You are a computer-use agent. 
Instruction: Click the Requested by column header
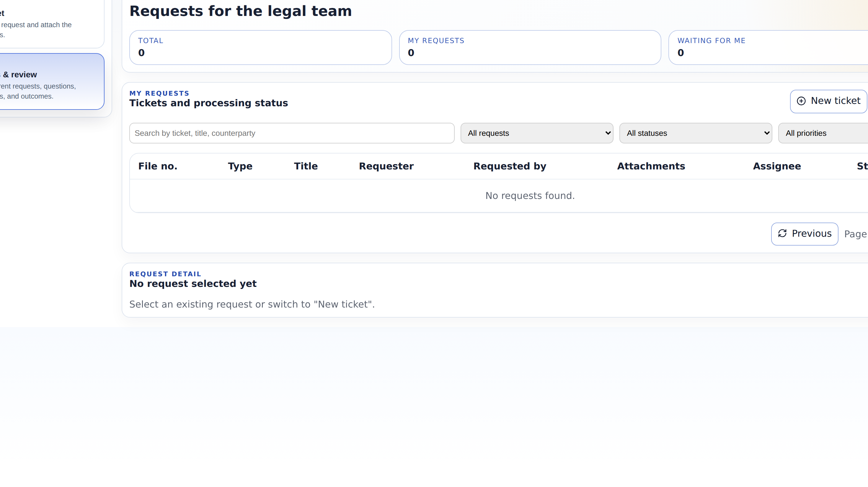coord(510,166)
